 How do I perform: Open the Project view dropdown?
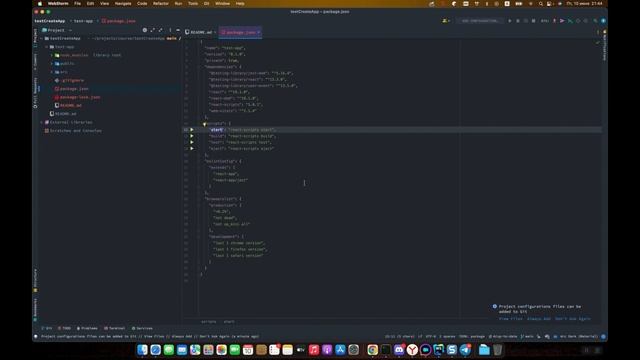coord(57,30)
